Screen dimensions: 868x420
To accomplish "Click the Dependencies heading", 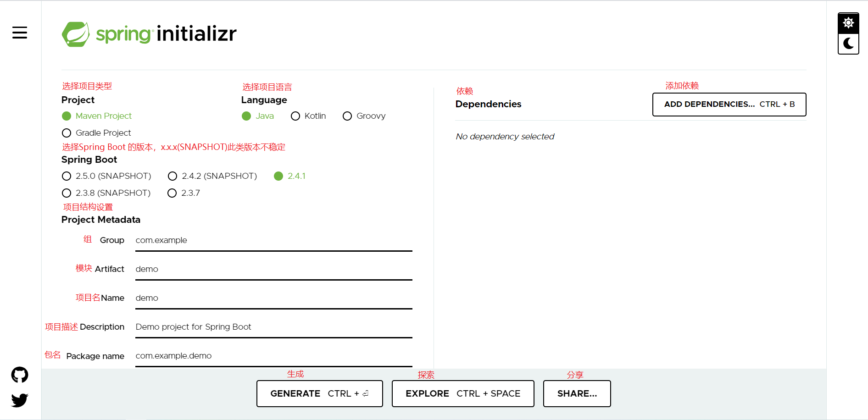I will tap(488, 104).
